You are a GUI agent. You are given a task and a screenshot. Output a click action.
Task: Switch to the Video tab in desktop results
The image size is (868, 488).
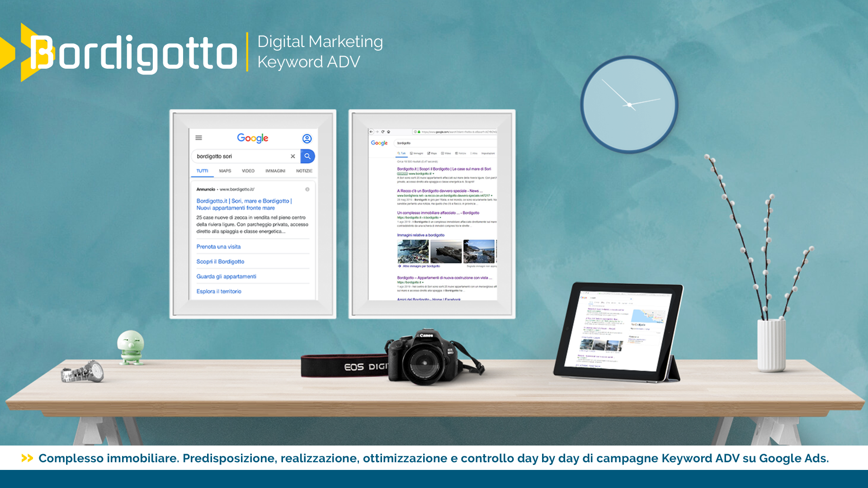446,153
